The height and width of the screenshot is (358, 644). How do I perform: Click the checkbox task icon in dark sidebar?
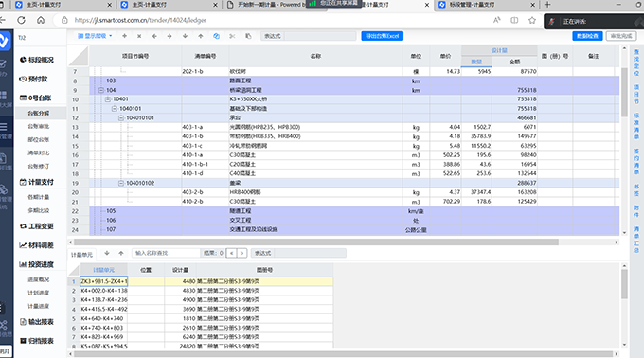coord(3,63)
